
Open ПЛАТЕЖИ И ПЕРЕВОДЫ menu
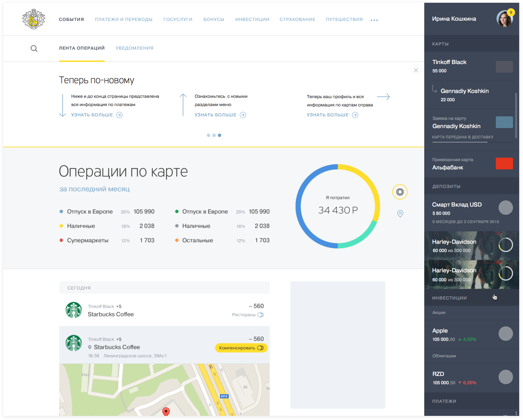124,20
